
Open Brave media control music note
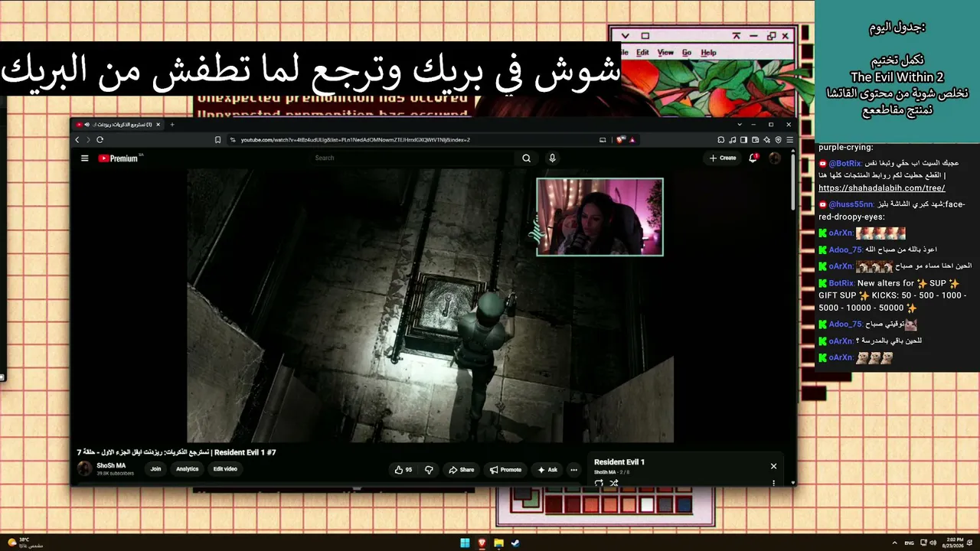733,140
